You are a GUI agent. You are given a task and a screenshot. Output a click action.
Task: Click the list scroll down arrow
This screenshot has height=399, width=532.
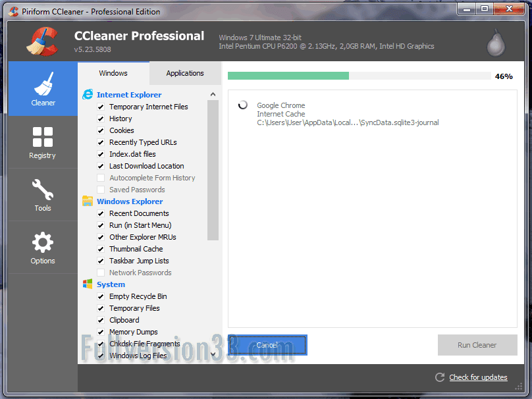click(x=213, y=354)
